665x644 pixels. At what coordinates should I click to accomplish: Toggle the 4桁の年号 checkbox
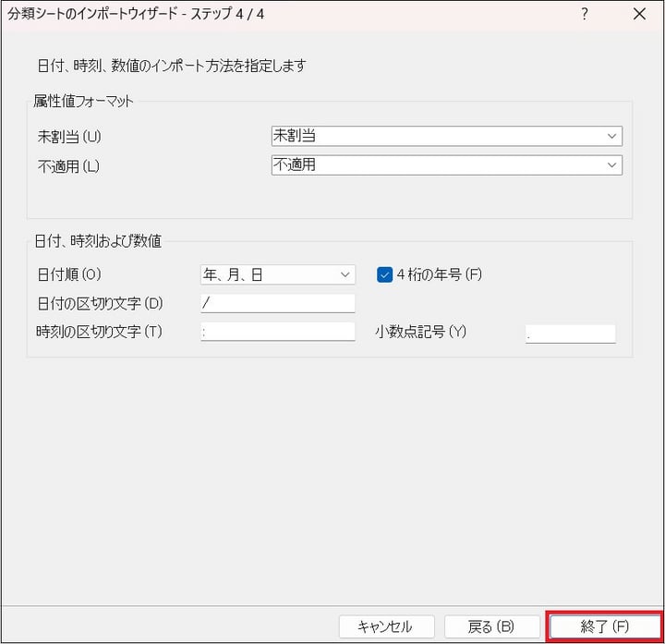tap(385, 274)
